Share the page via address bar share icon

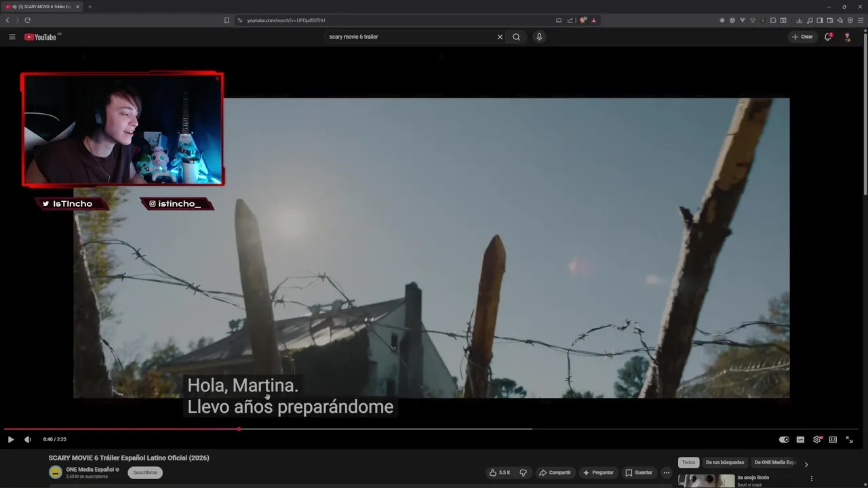pos(570,20)
